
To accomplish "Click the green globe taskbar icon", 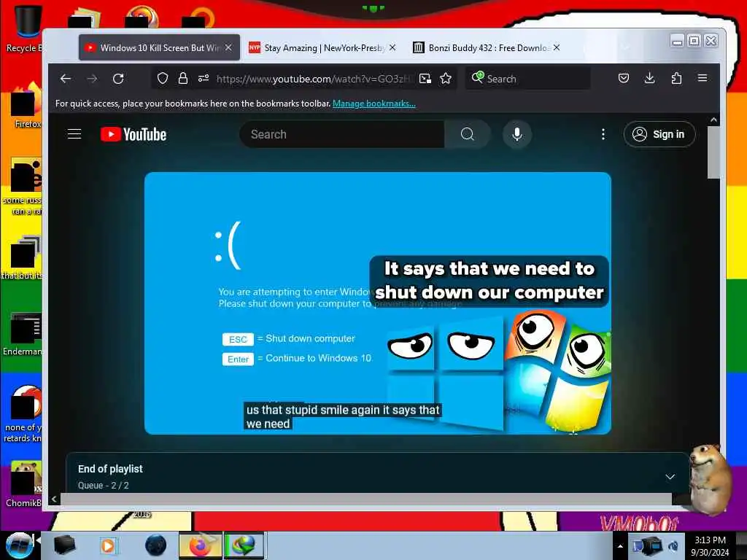I will (244, 545).
